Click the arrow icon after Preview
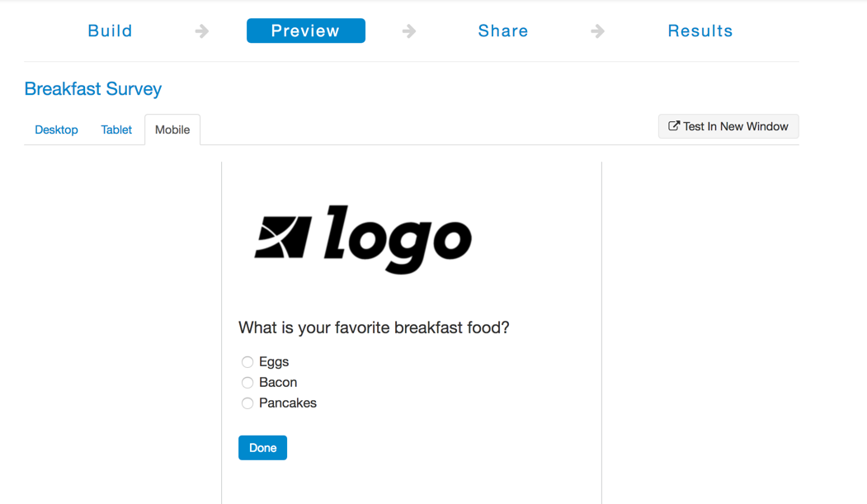Image resolution: width=867 pixels, height=504 pixels. click(x=409, y=31)
